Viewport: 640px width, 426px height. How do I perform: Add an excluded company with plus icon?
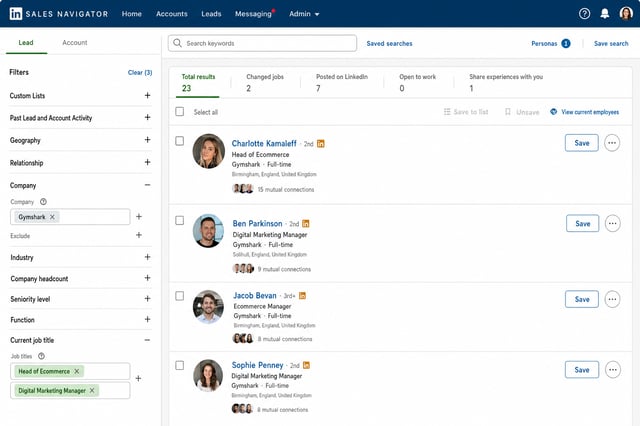point(139,235)
